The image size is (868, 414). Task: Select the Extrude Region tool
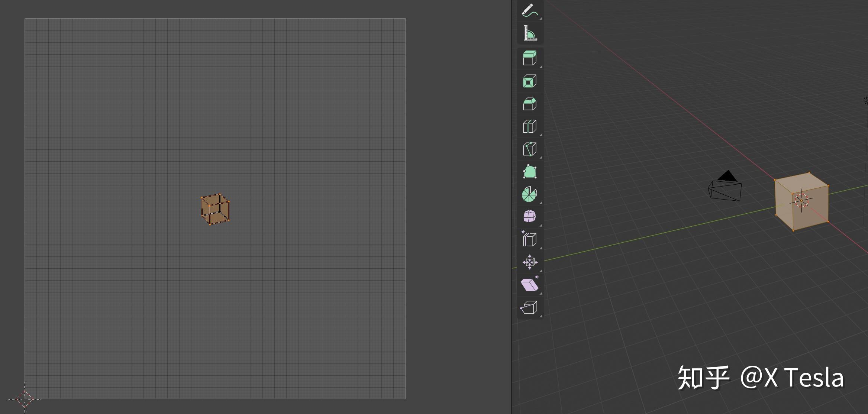tap(530, 58)
